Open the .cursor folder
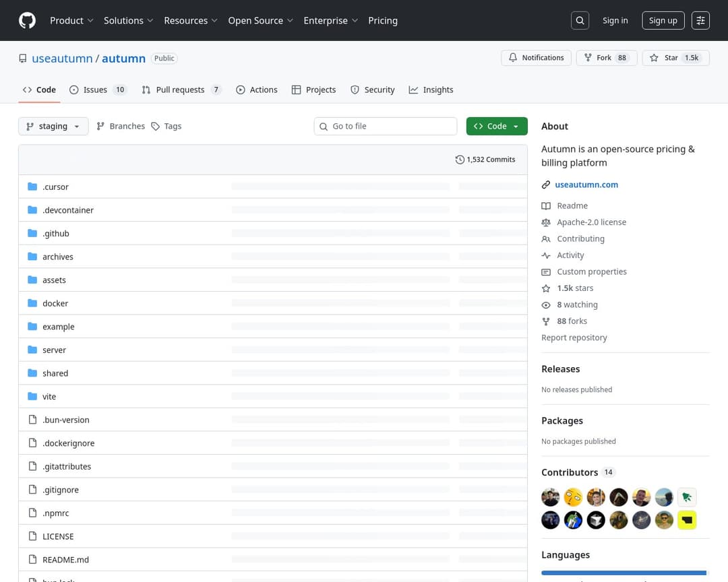Screen dimensions: 728x582 pyautogui.click(x=55, y=187)
